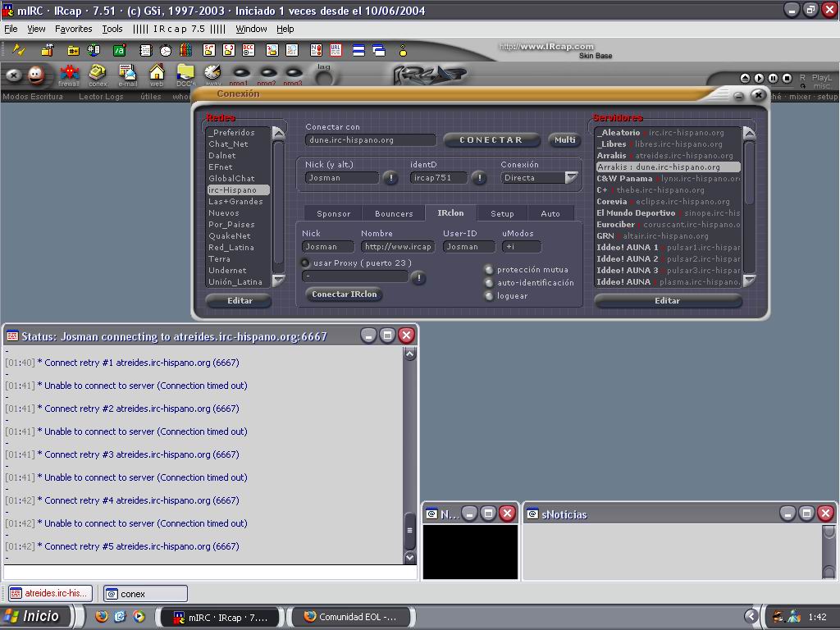Viewport: 840px width, 630px height.
Task: Click the channels folder toolbar icon
Action: (x=73, y=50)
